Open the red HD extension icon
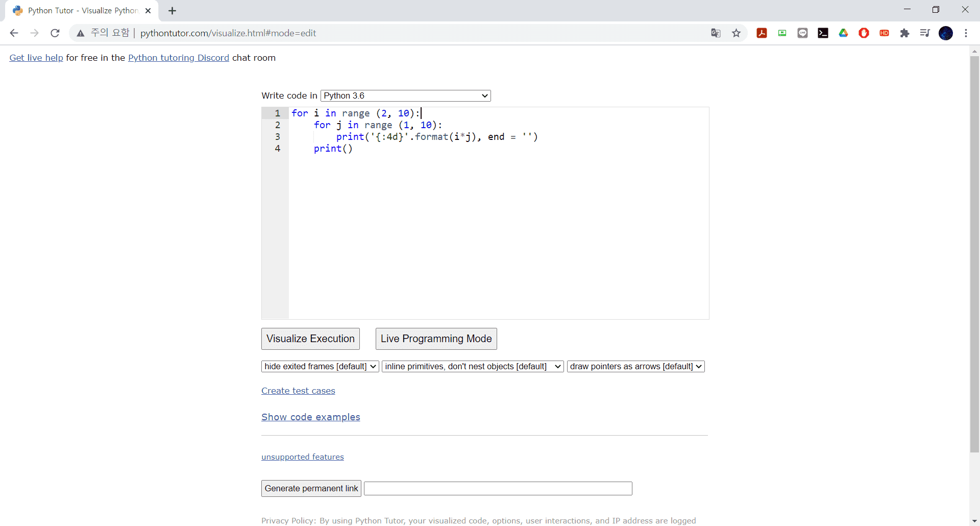This screenshot has height=526, width=980. (884, 33)
